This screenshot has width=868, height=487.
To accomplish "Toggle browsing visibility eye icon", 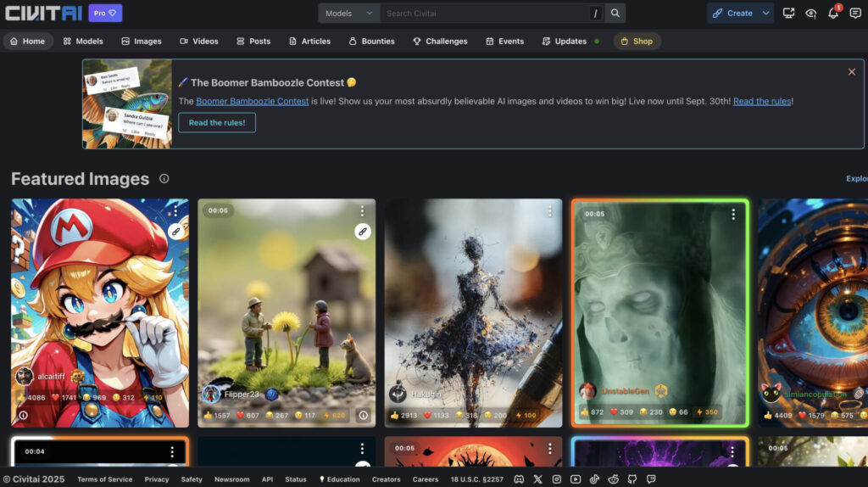I will [810, 14].
